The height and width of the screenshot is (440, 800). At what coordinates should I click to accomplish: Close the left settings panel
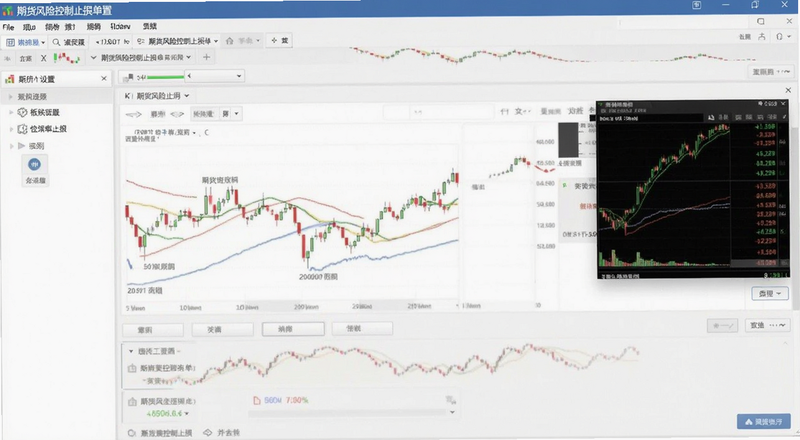pos(104,78)
